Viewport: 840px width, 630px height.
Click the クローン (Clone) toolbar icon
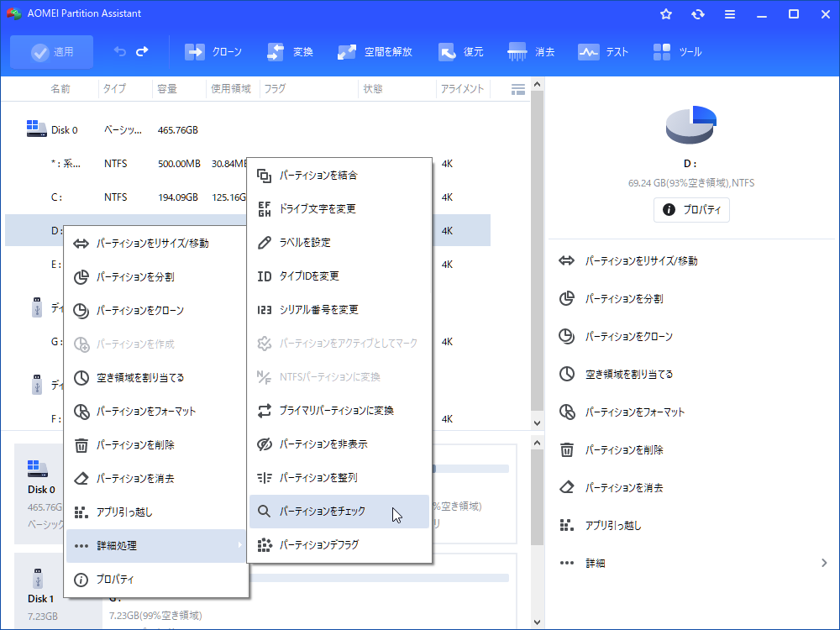[x=195, y=52]
